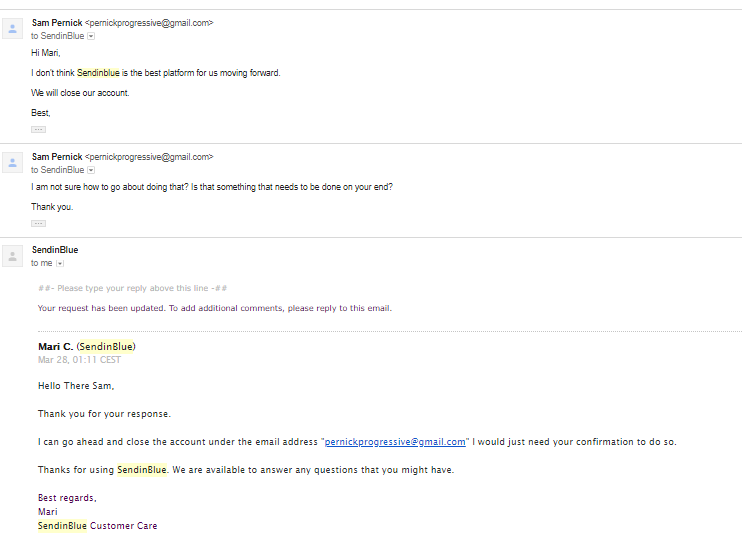Expand the "to me" details arrow
The width and height of the screenshot is (742, 552).
point(60,264)
